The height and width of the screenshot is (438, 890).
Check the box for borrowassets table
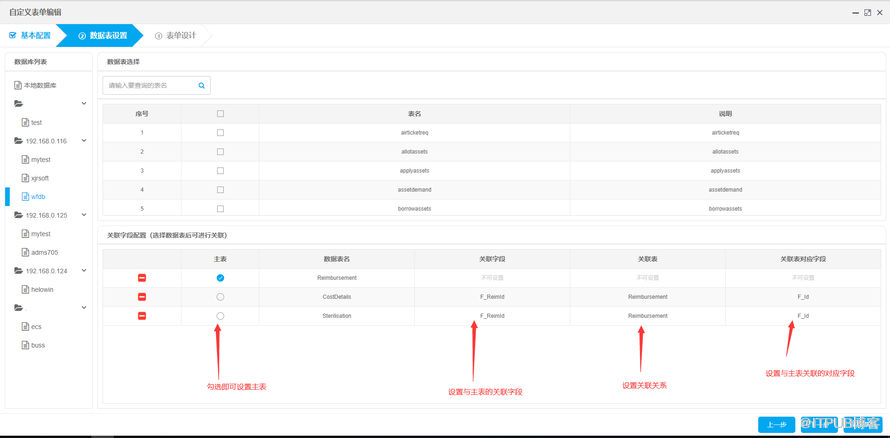point(220,208)
